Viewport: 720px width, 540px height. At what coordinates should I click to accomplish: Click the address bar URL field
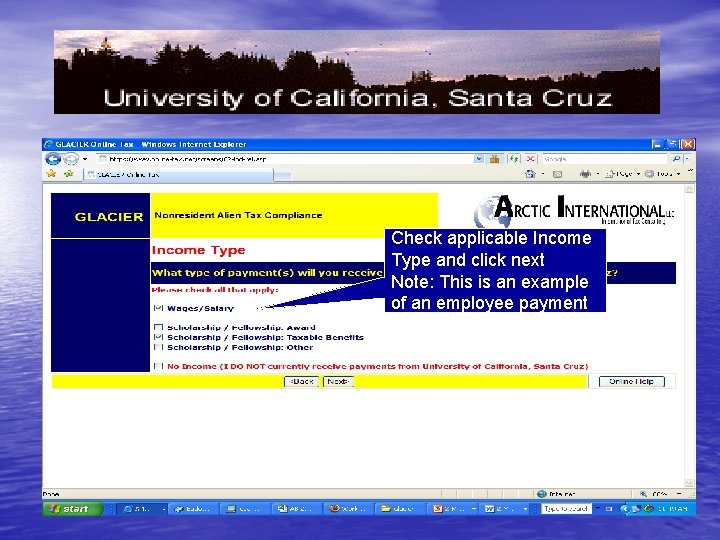coord(285,159)
